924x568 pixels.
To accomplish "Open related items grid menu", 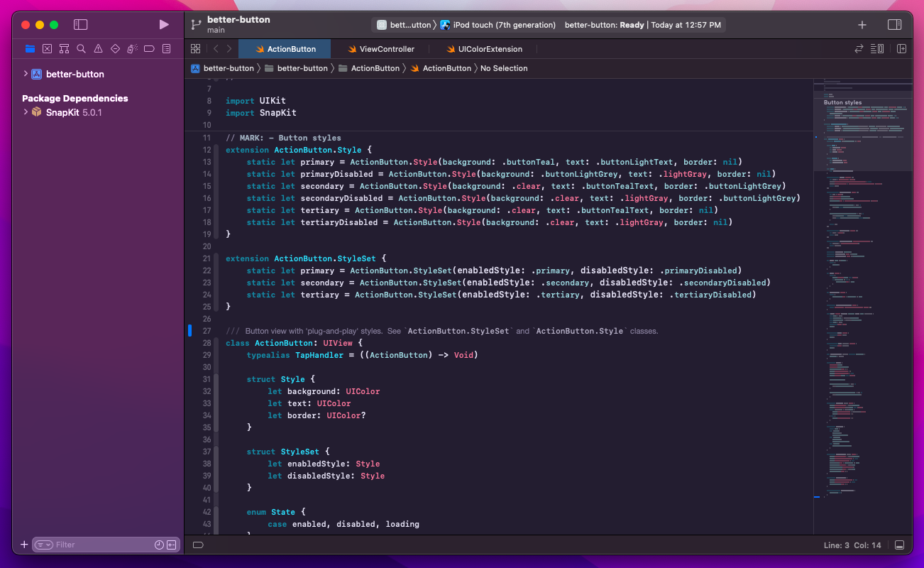I will pyautogui.click(x=195, y=49).
